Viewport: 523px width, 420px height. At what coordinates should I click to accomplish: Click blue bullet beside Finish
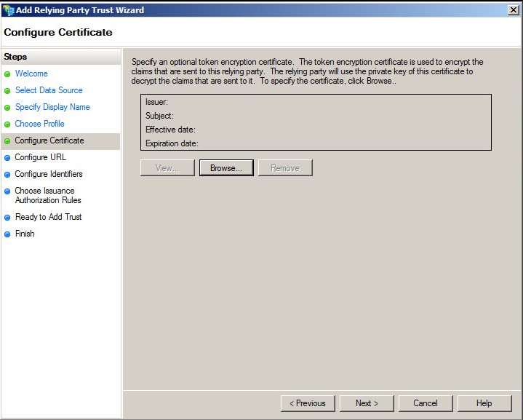[x=7, y=234]
